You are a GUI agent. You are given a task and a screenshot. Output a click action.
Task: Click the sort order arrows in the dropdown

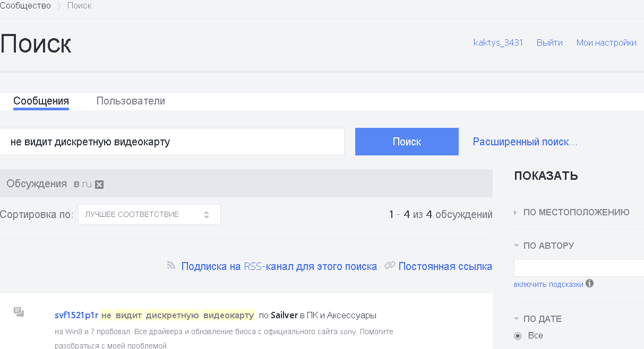click(x=207, y=214)
